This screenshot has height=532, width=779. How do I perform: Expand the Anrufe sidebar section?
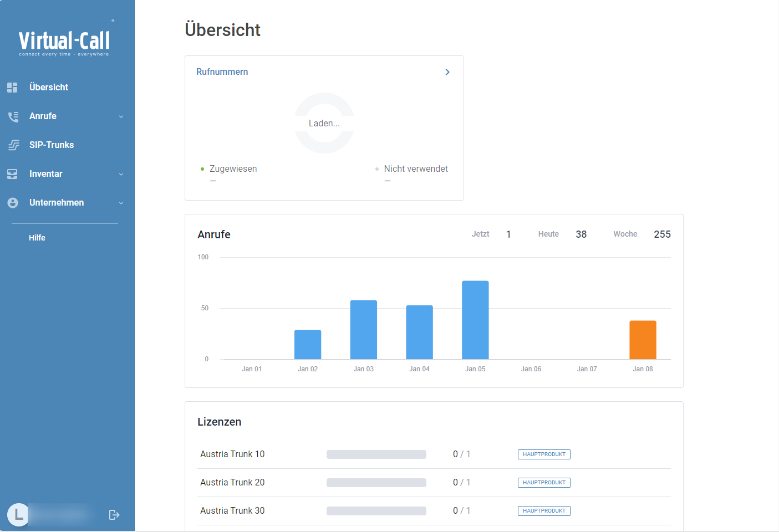(x=121, y=116)
